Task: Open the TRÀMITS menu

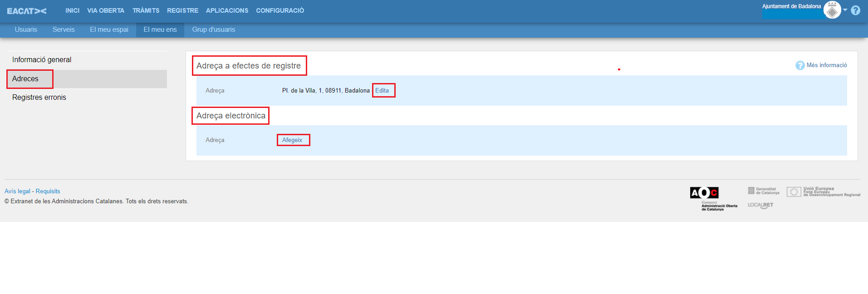Action: pyautogui.click(x=146, y=10)
